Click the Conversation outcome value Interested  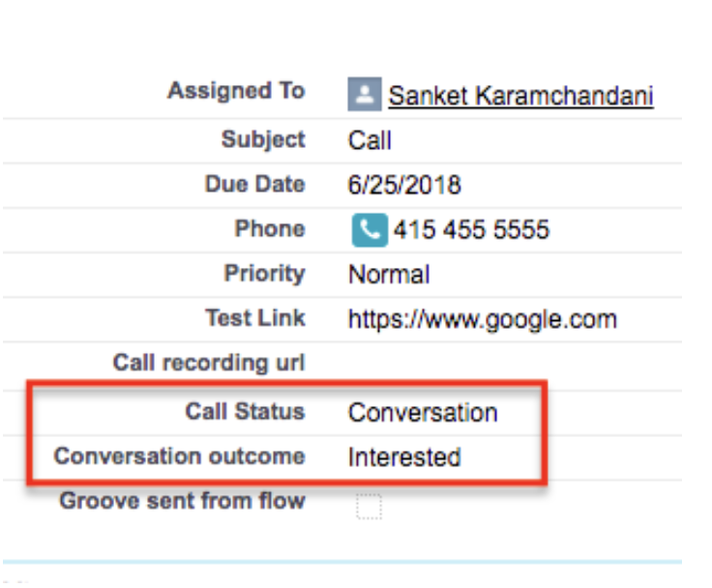[x=404, y=456]
